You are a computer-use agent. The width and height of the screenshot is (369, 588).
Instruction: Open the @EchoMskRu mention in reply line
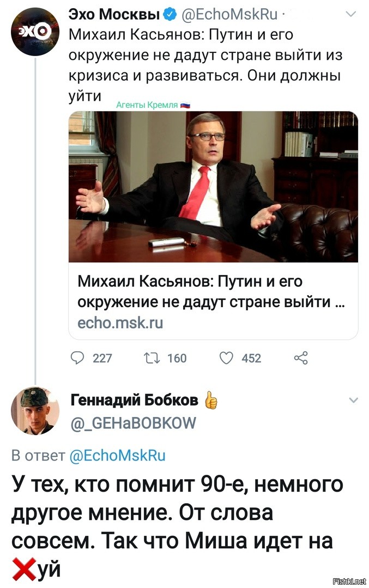click(x=118, y=455)
